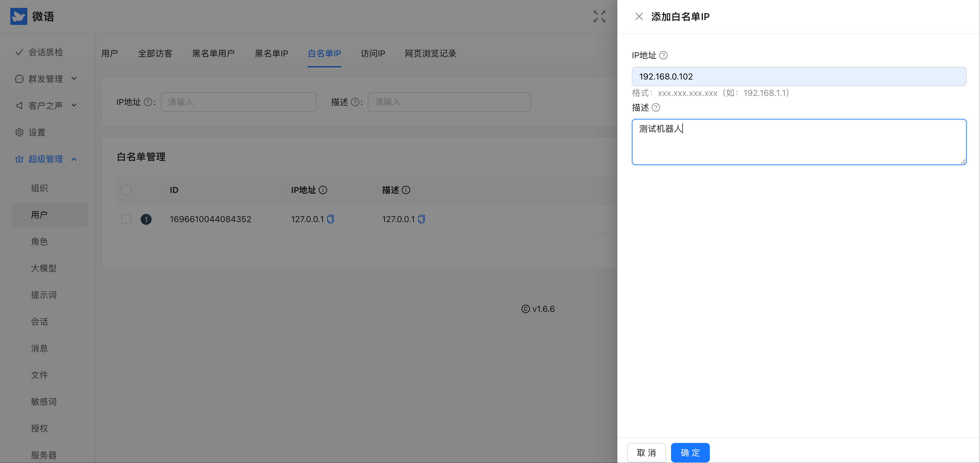This screenshot has width=980, height=463.
Task: Check the row checkbox for ID 1696610044084352
Action: click(x=126, y=219)
